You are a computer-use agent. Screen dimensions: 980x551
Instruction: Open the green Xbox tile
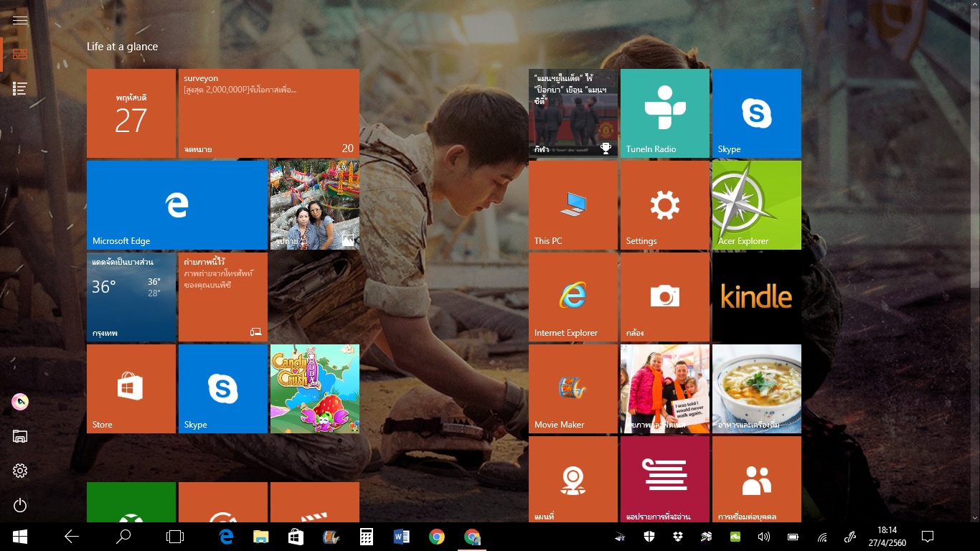pyautogui.click(x=131, y=502)
